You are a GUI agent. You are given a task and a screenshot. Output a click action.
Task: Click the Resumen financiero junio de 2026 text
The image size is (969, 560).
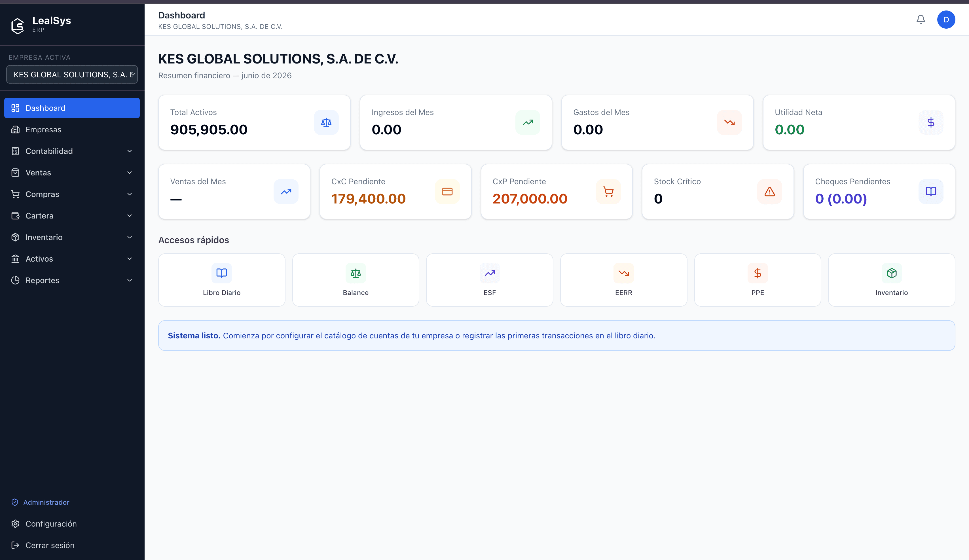pyautogui.click(x=225, y=75)
